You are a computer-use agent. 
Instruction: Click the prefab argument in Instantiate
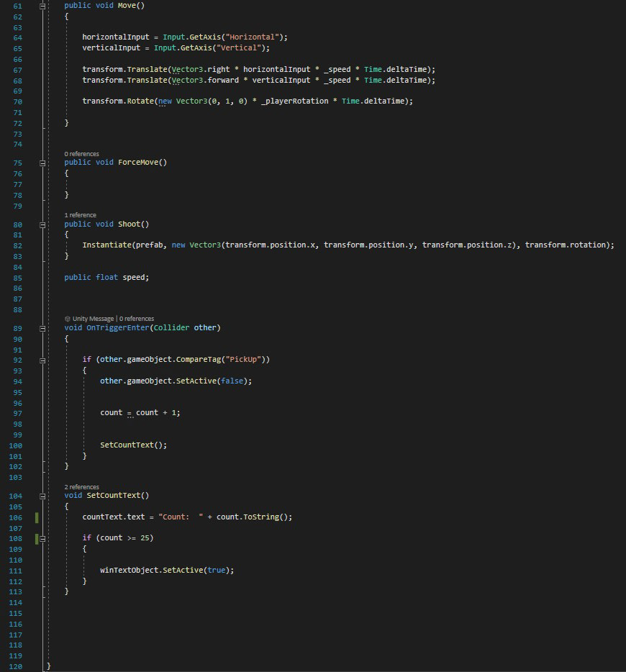click(149, 245)
